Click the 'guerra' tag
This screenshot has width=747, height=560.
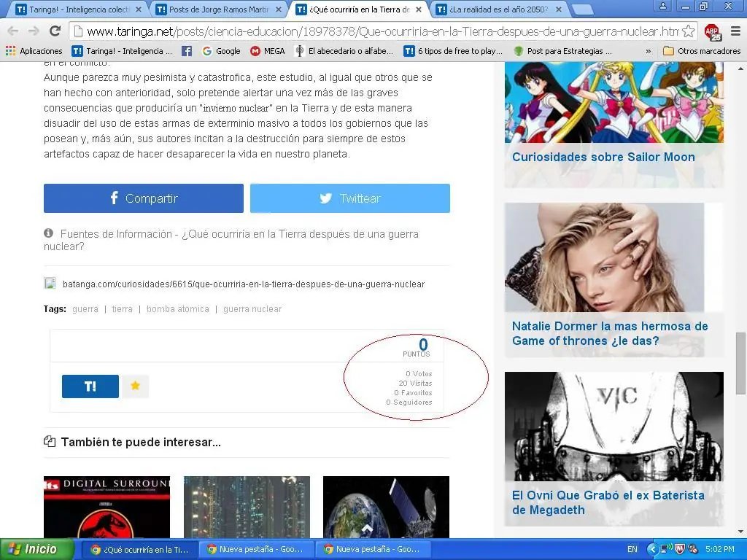tap(85, 309)
